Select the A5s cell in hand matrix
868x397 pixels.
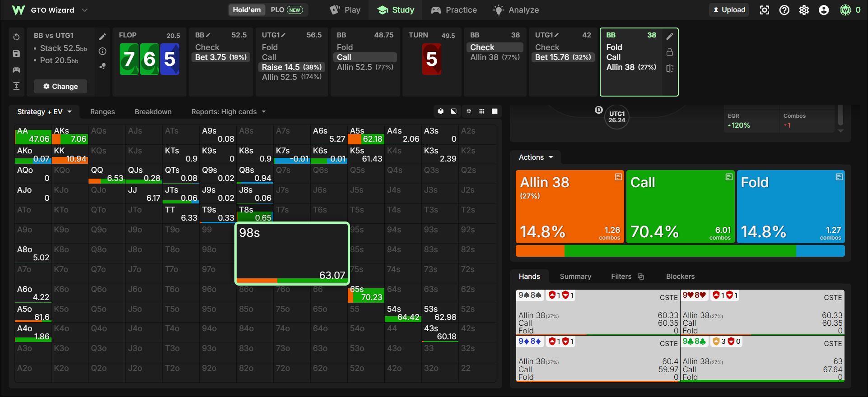(x=366, y=135)
